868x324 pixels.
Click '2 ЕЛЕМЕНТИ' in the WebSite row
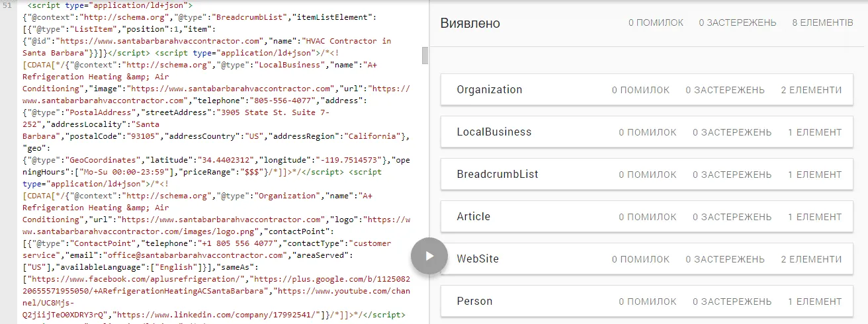pos(811,259)
